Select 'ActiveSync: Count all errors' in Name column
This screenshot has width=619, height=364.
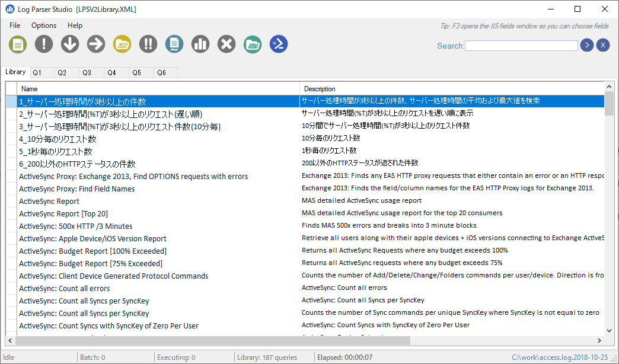pos(65,289)
